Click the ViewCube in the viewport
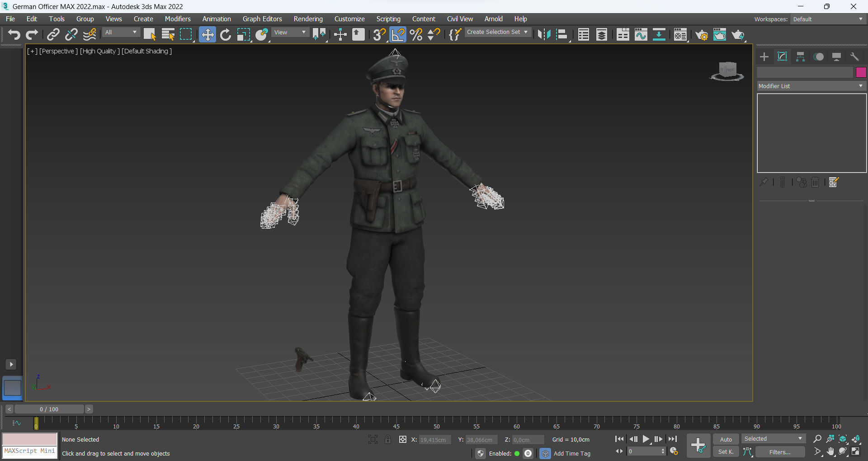The image size is (868, 461). point(727,71)
